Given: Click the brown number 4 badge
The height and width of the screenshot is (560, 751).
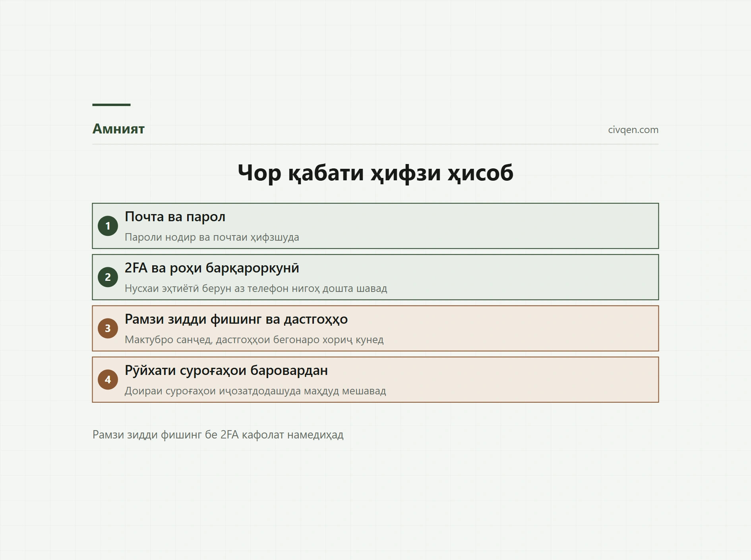Looking at the screenshot, I should (x=108, y=380).
